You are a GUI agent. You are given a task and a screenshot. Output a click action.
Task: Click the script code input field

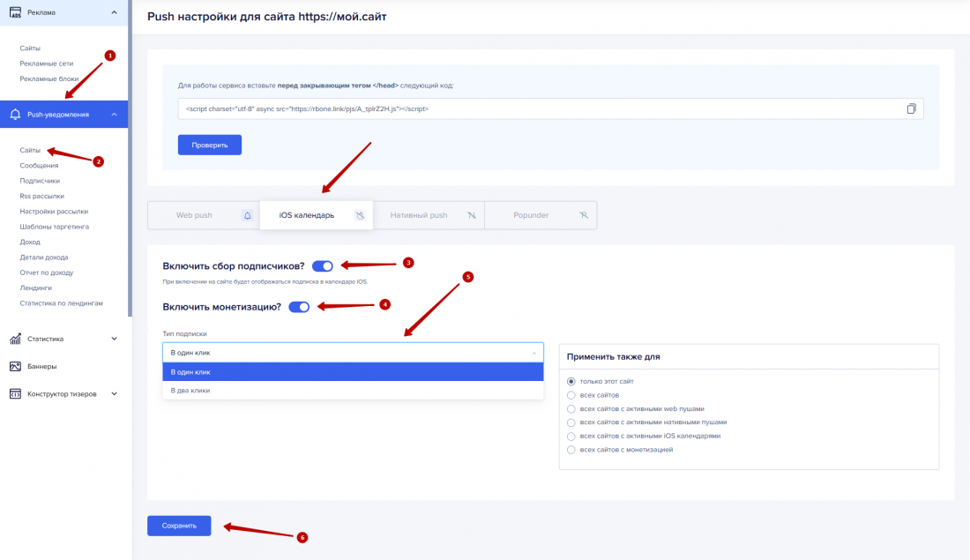[x=550, y=108]
